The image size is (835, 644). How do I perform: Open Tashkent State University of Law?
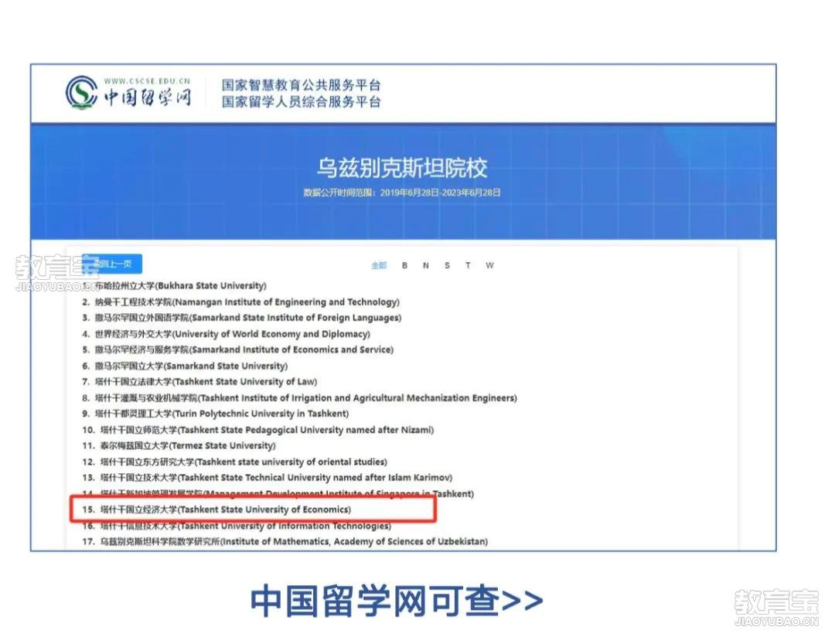coord(199,381)
